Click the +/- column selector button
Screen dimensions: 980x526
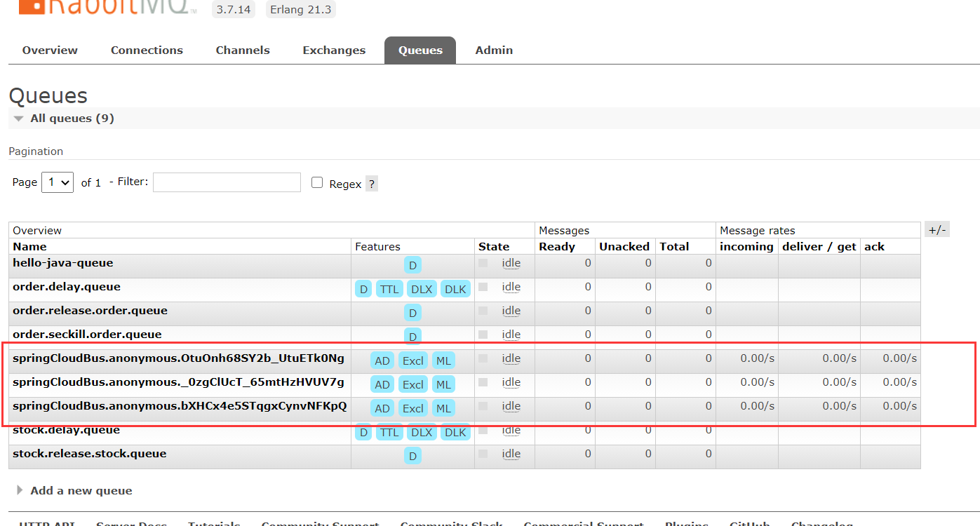[x=937, y=230]
